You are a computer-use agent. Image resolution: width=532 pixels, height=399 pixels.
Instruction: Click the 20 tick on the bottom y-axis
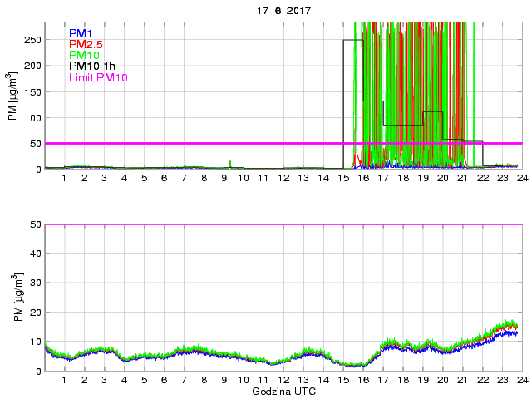click(36, 313)
